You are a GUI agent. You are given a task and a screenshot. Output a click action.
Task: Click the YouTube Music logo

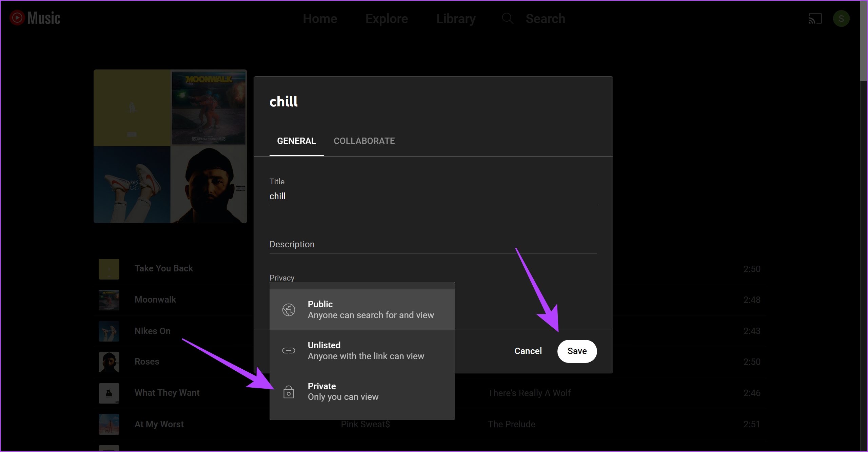[35, 18]
